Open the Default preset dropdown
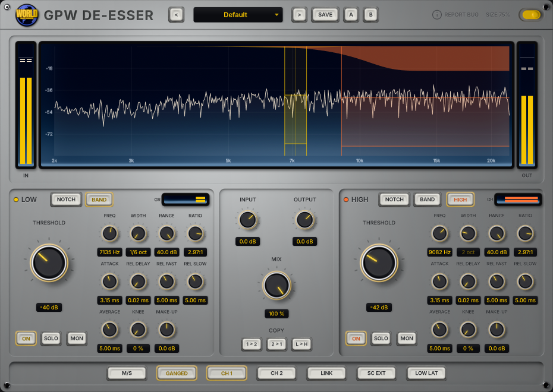This screenshot has width=553, height=392. [238, 15]
